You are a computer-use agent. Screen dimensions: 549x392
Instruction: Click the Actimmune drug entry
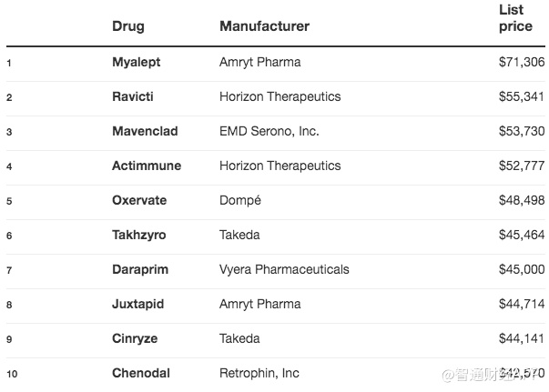(x=147, y=166)
